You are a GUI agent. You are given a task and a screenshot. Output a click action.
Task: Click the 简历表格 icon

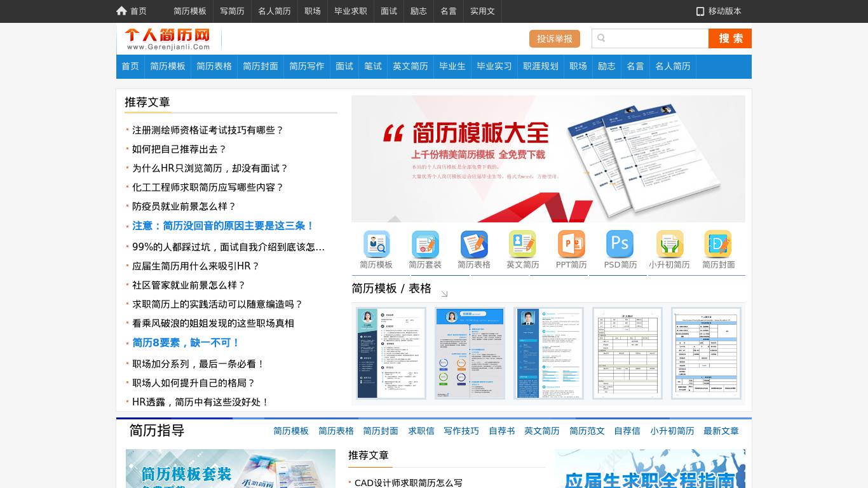(x=474, y=243)
